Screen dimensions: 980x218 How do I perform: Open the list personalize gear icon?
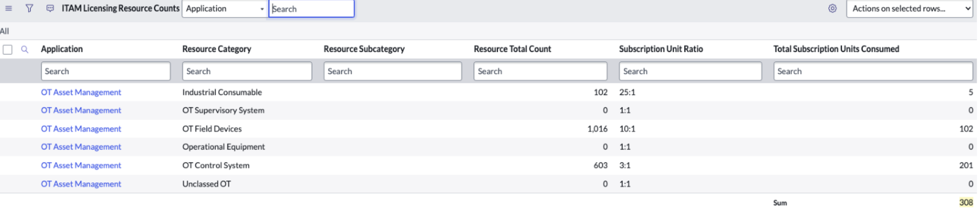pyautogui.click(x=832, y=9)
